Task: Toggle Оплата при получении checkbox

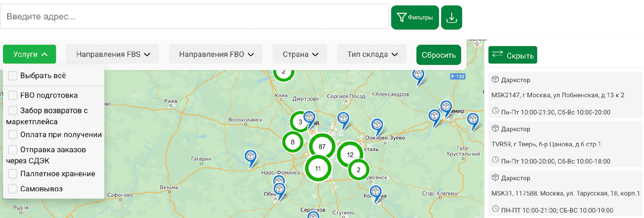Action: [x=13, y=134]
